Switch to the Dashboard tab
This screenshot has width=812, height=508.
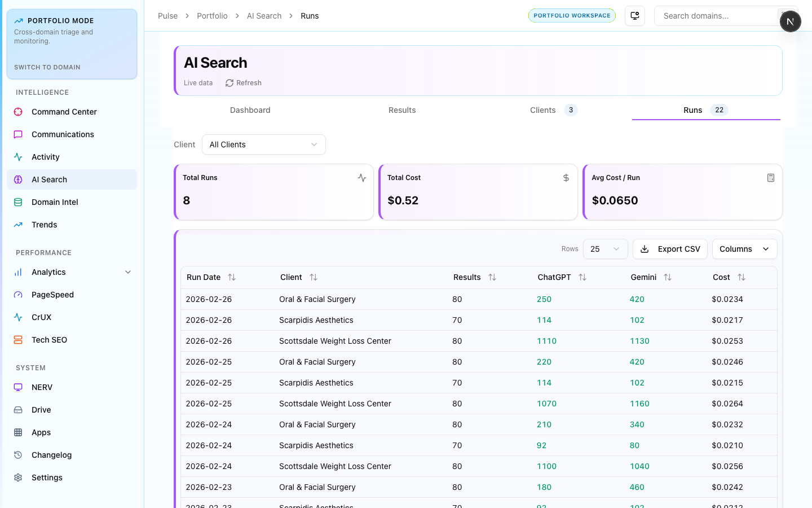coord(250,110)
